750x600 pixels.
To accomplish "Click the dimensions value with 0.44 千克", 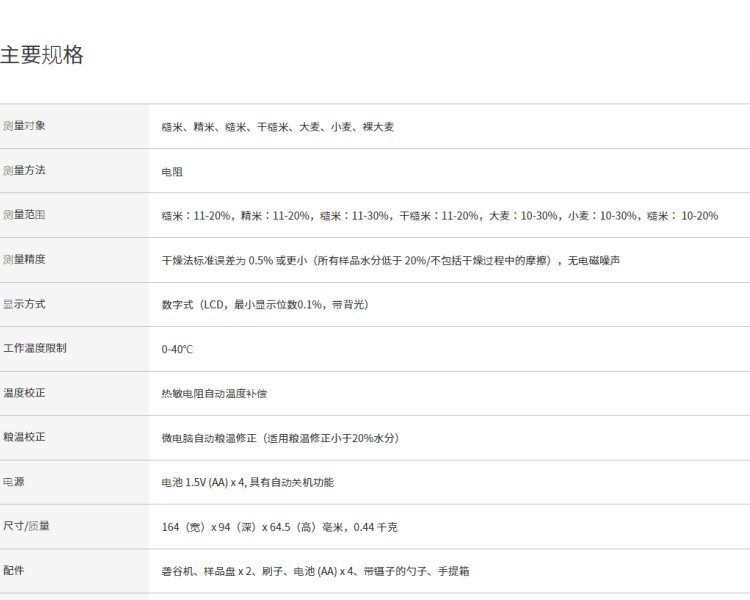I will click(x=279, y=527).
